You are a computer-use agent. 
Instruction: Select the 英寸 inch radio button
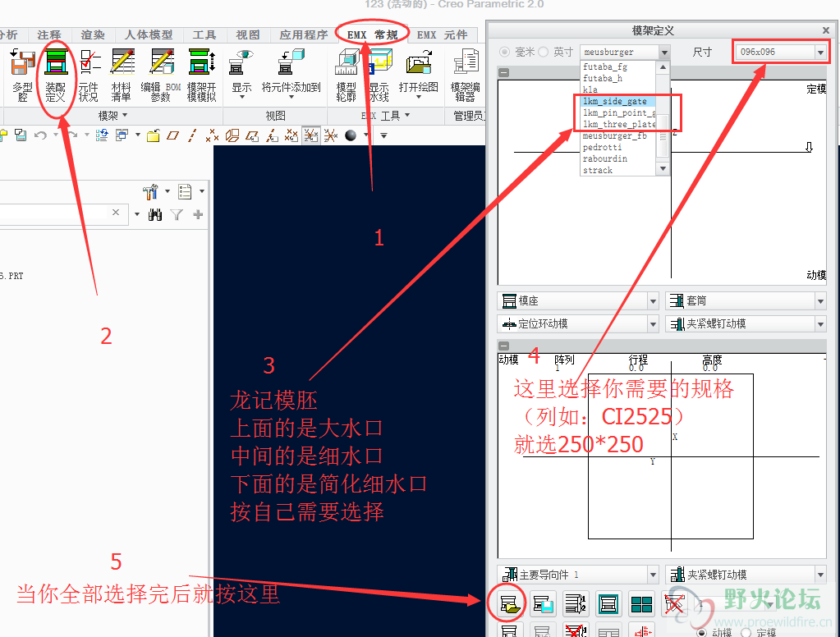pyautogui.click(x=544, y=52)
